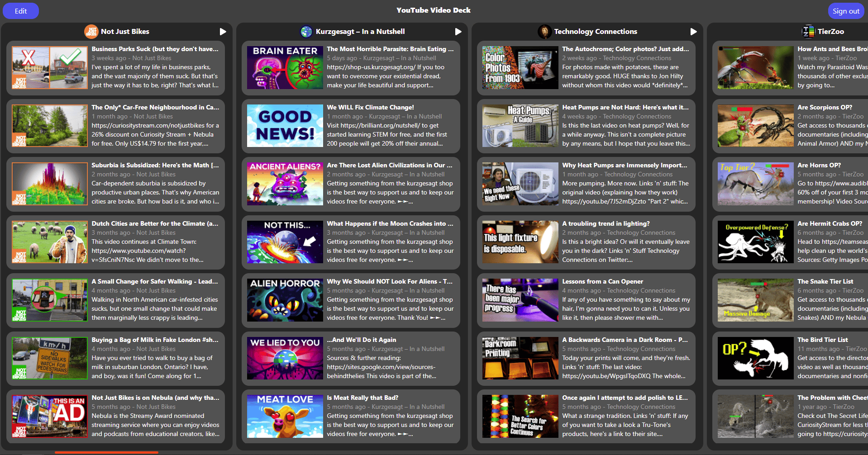Click the Sign out button
This screenshot has height=455, width=868.
[846, 11]
